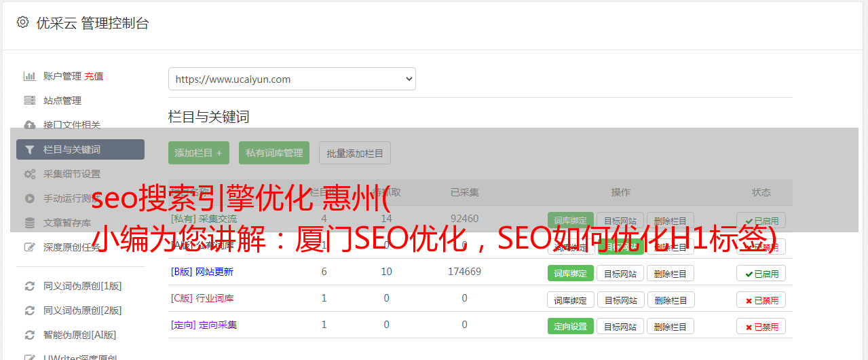868x360 pixels.
Task: Toggle the 已禁用 status of 行业词库
Action: tap(761, 300)
